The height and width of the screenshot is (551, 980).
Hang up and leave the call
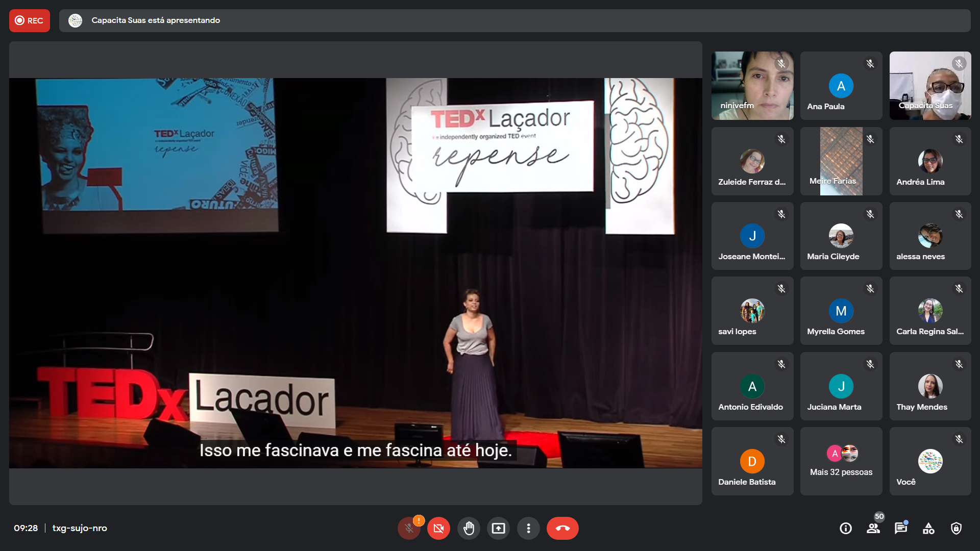[562, 529]
